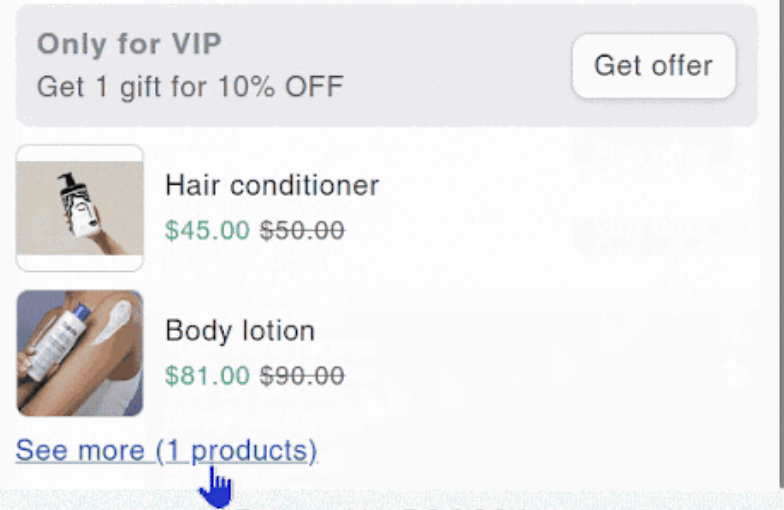Click the hand holding the conditioner bottle

[100, 238]
